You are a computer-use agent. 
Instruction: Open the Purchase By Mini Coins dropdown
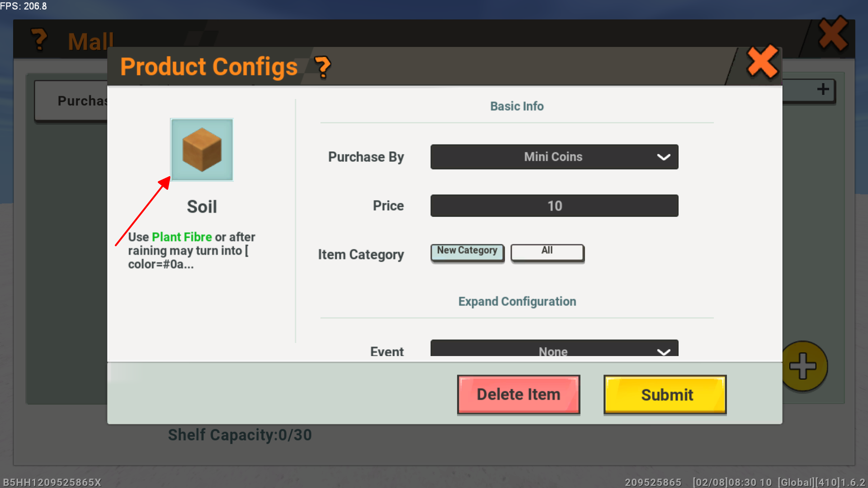(554, 157)
